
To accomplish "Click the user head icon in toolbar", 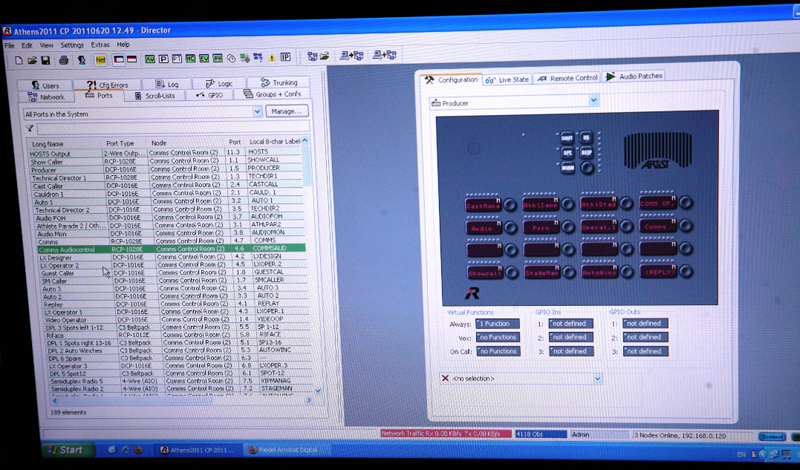I will coord(82,60).
